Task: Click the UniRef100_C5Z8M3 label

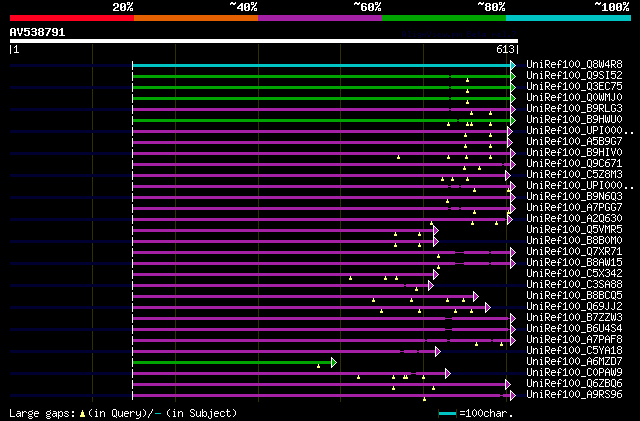Action: coord(574,175)
